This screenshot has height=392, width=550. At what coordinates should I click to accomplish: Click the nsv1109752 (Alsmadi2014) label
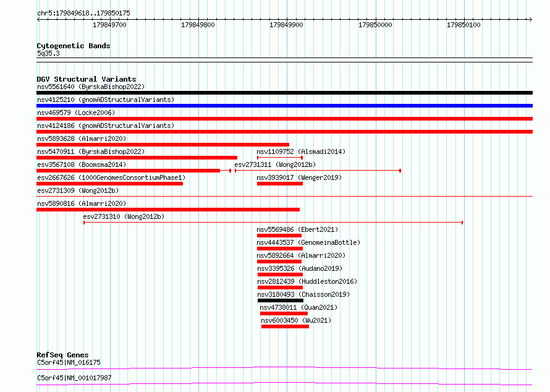301,151
